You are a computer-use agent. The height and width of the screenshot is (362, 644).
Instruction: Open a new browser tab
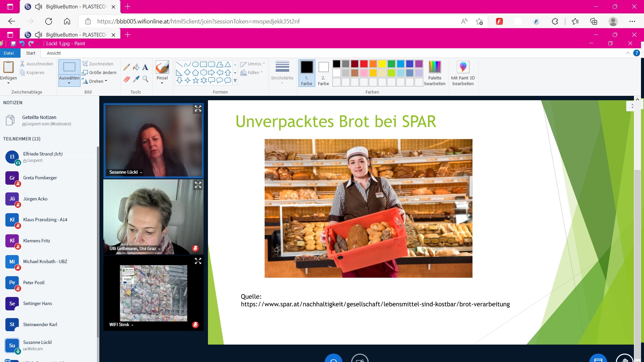(x=127, y=7)
